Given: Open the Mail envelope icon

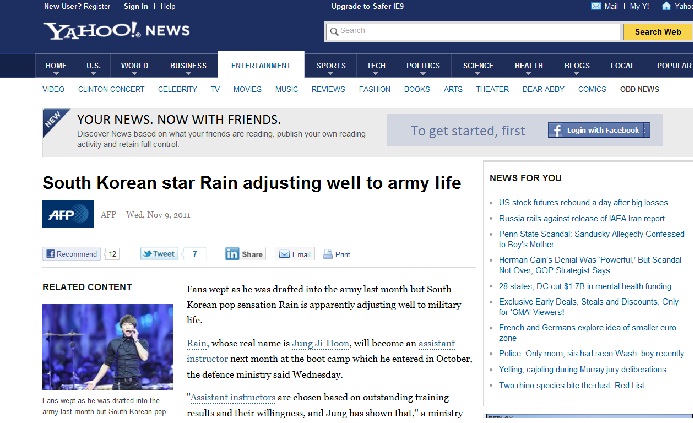Looking at the screenshot, I should (x=596, y=6).
